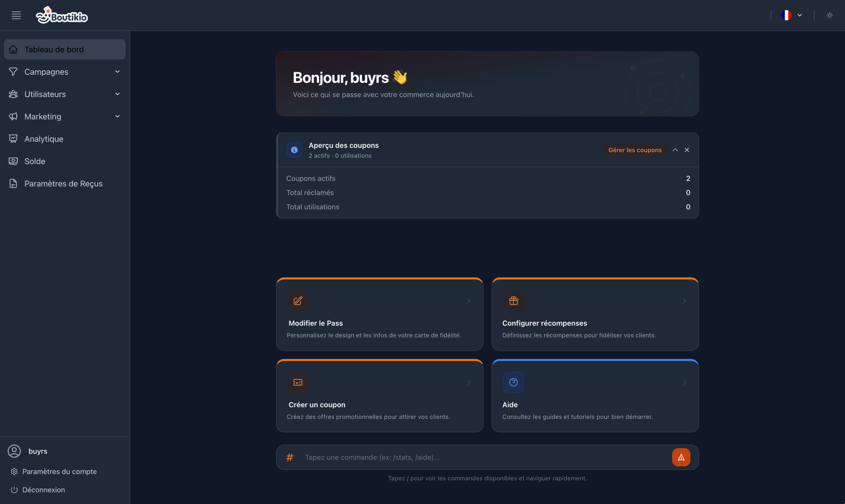
Task: Focus the command input field
Action: (x=483, y=457)
